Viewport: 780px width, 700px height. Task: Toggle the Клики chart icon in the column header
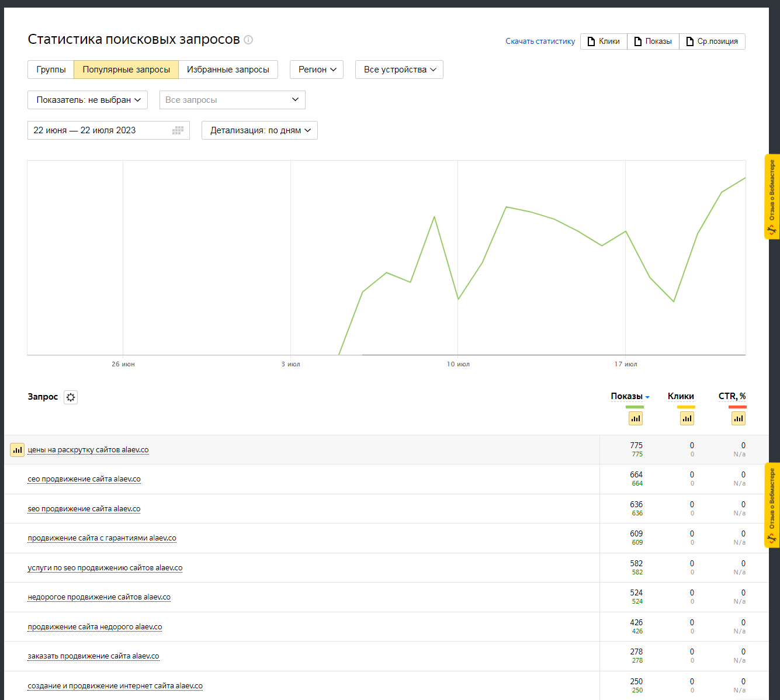click(x=687, y=418)
